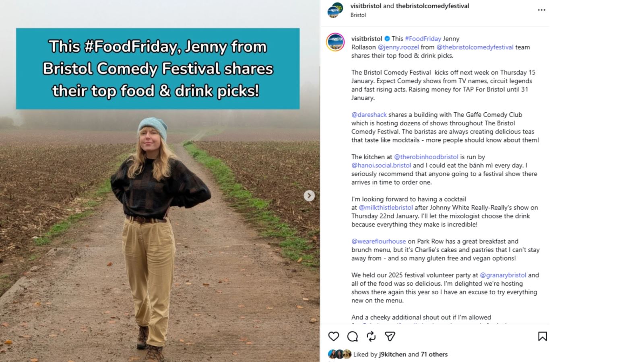The image size is (644, 362).
Task: Open the @jenny.roozel profile link
Action: 398,47
